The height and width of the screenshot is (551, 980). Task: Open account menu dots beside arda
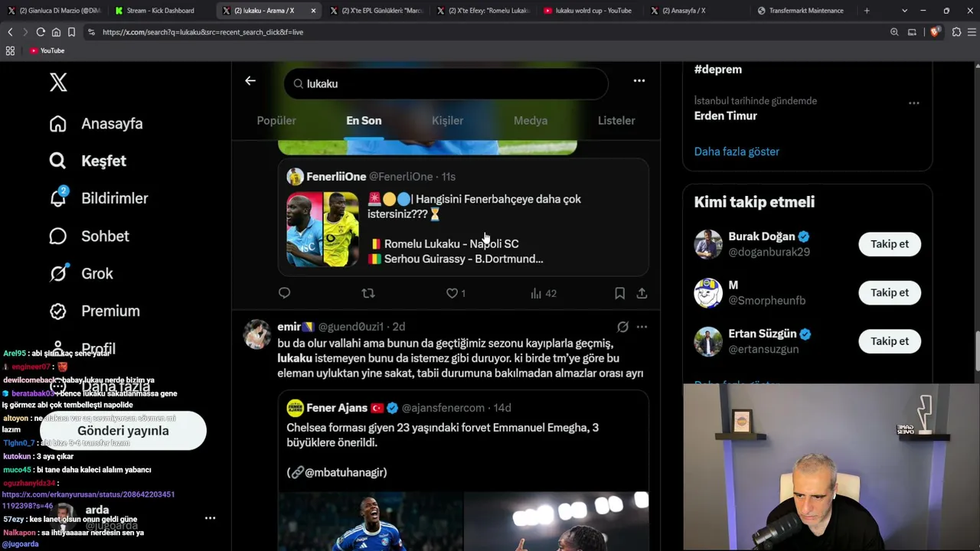coord(210,518)
